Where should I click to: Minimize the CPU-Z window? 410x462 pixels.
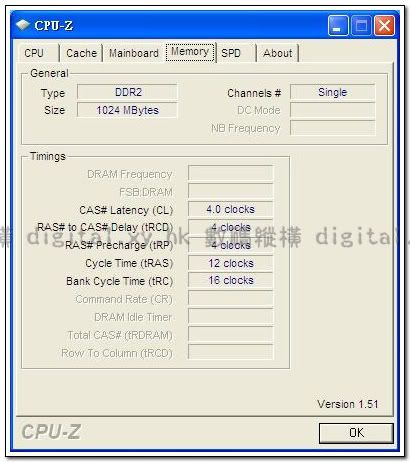[338, 26]
